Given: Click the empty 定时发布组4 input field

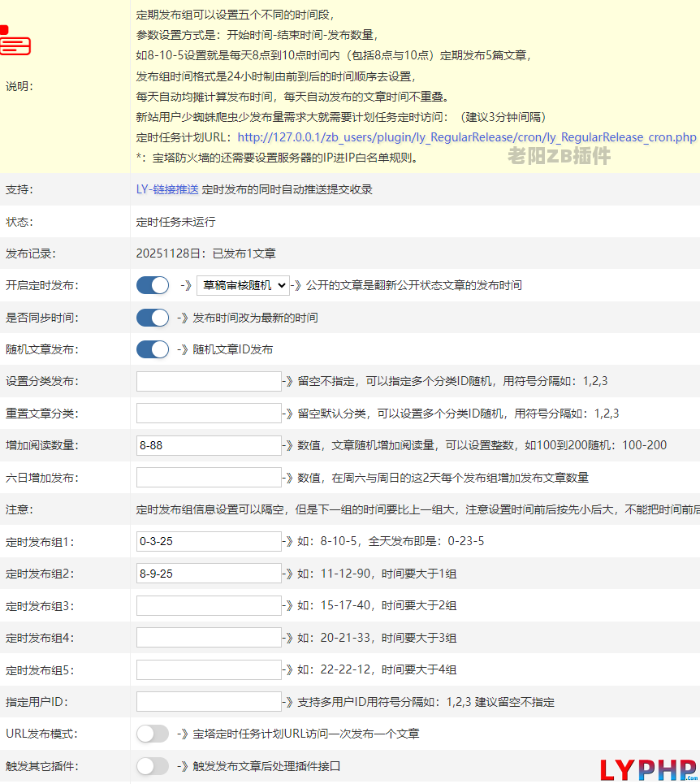Looking at the screenshot, I should coord(209,638).
